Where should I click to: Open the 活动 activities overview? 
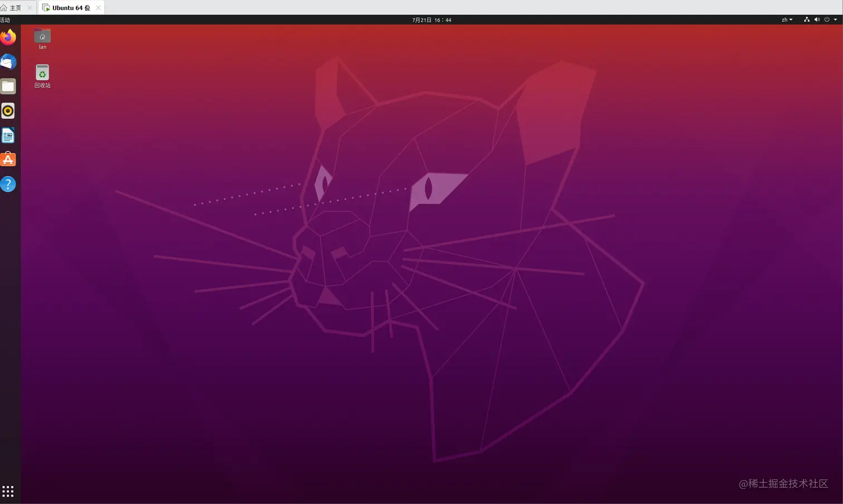[x=5, y=20]
